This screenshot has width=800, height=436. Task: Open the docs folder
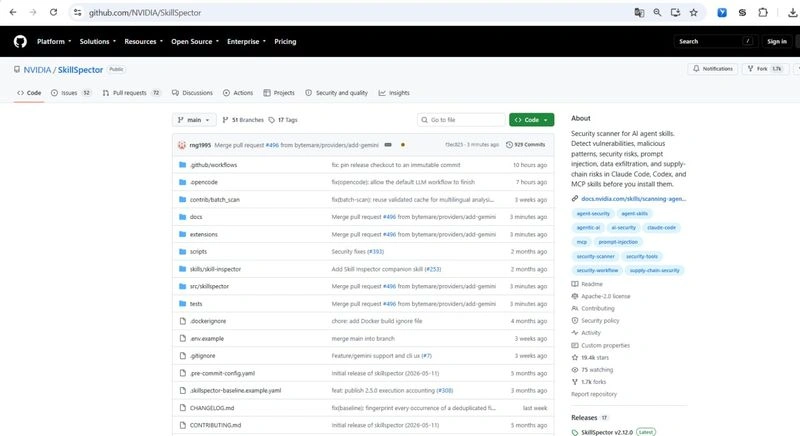coord(196,217)
